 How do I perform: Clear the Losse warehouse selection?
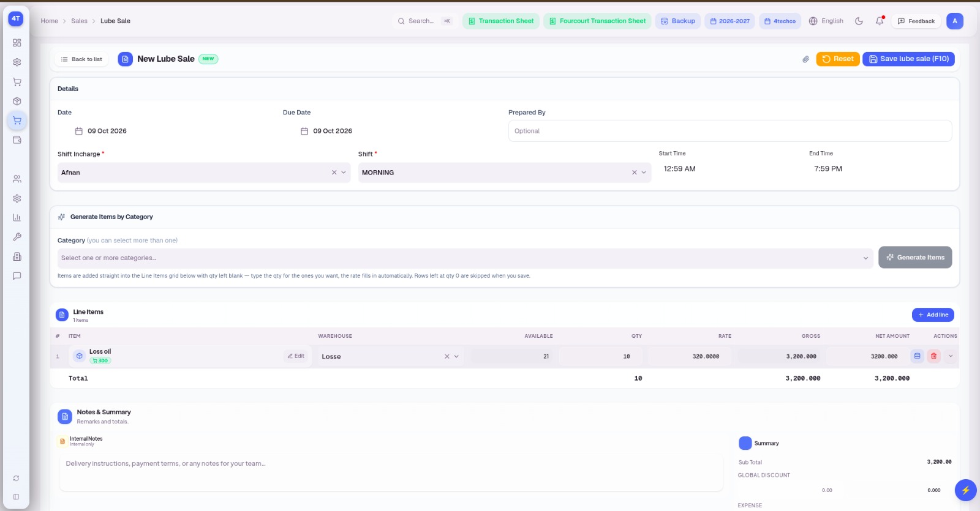447,356
